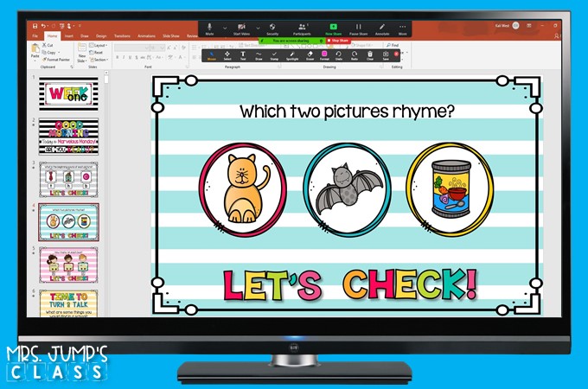Expand the video options arrow next to Start Video
This screenshot has height=389, width=588.
[258, 28]
